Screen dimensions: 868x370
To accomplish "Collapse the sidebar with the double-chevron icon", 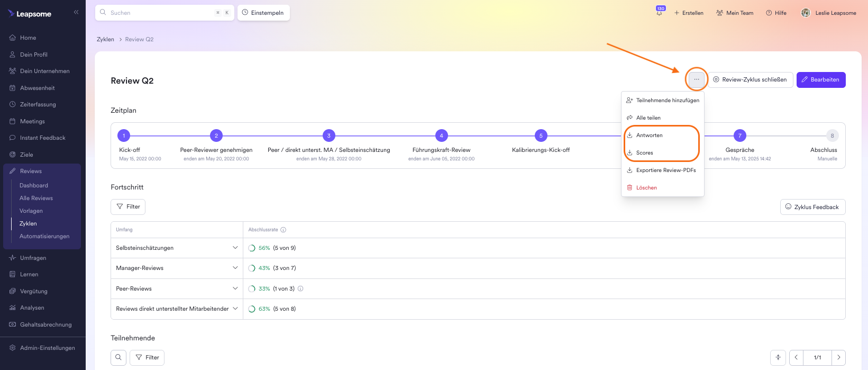I will tap(76, 12).
